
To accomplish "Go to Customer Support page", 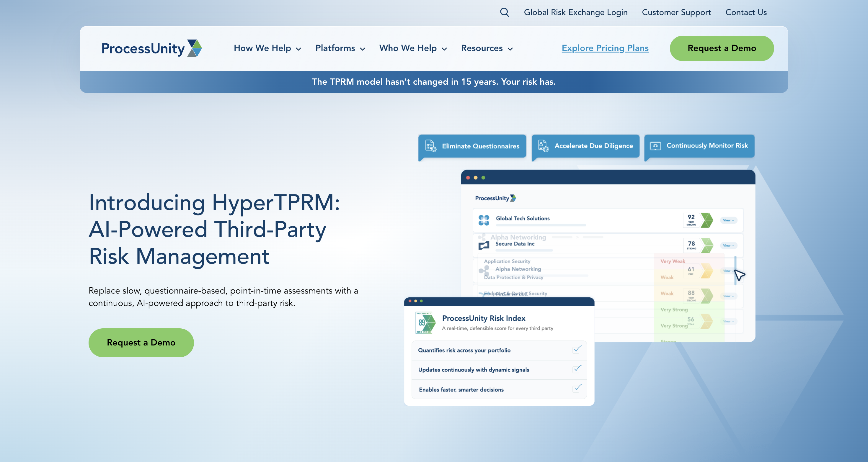I will [x=676, y=12].
